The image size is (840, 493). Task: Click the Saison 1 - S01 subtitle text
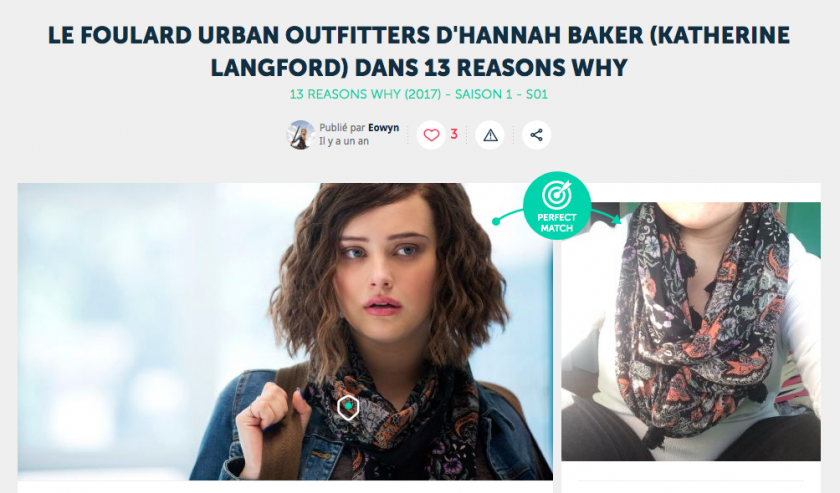[x=501, y=94]
